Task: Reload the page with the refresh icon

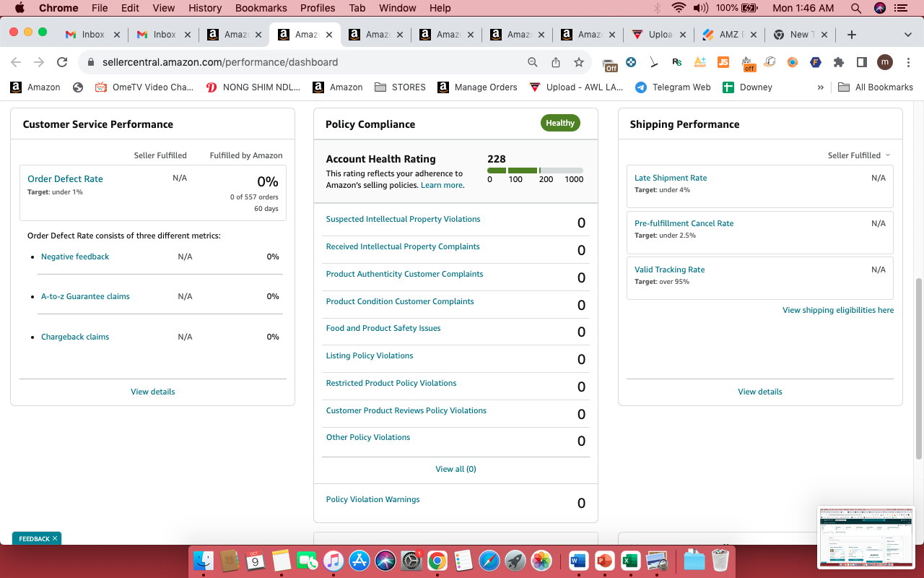Action: coord(62,62)
